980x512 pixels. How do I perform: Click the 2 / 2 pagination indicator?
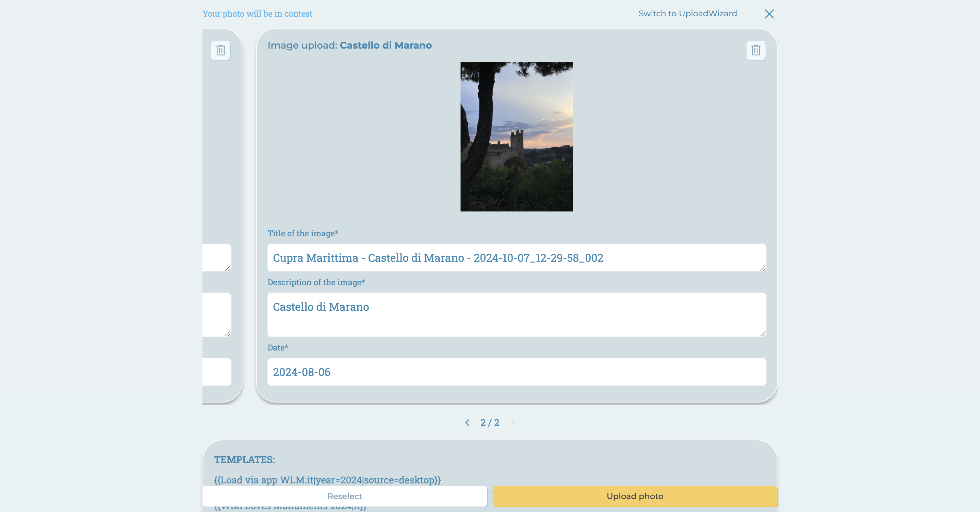point(490,422)
